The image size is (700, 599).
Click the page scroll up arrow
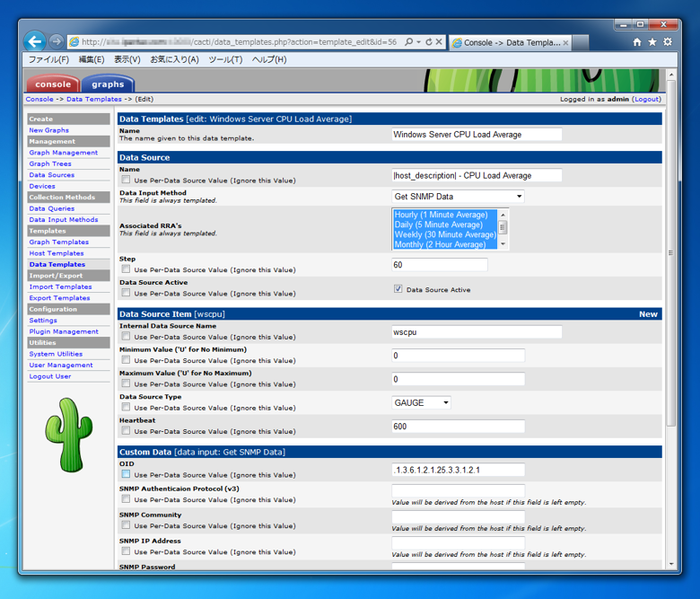[x=670, y=75]
